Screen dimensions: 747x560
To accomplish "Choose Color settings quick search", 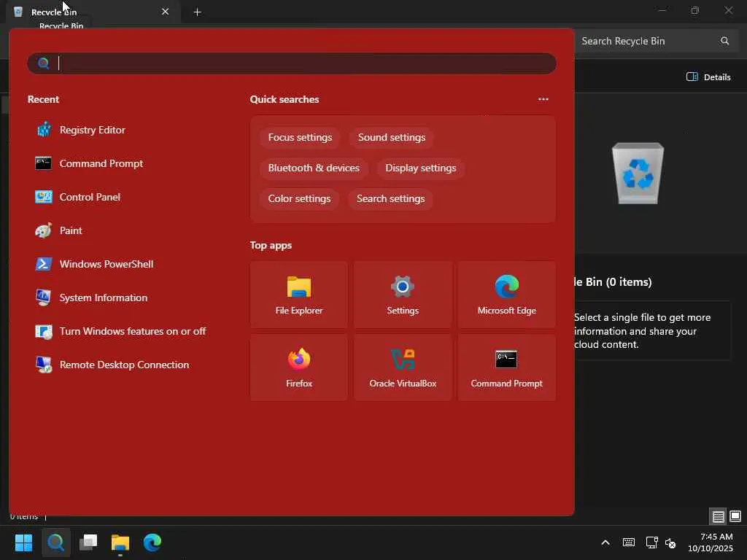I will coord(299,198).
